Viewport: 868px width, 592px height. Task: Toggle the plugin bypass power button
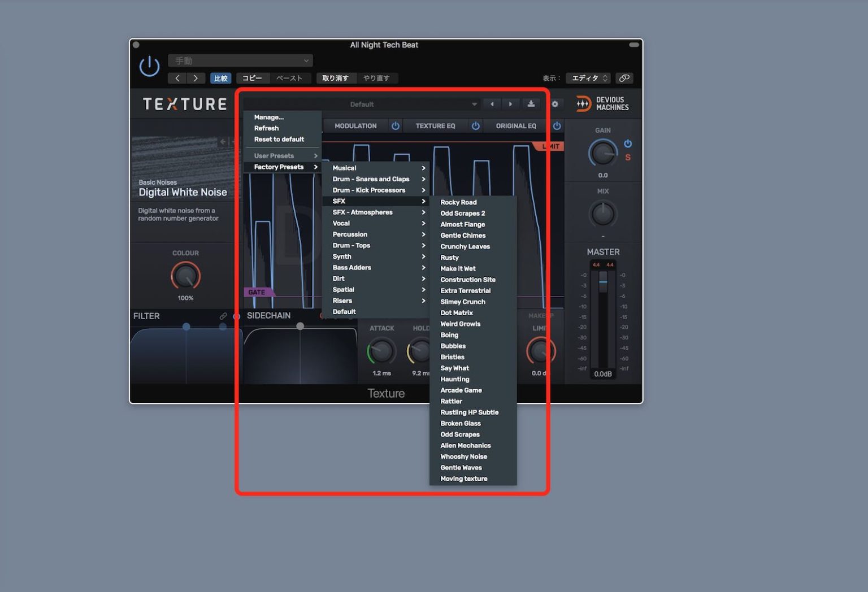coord(149,66)
